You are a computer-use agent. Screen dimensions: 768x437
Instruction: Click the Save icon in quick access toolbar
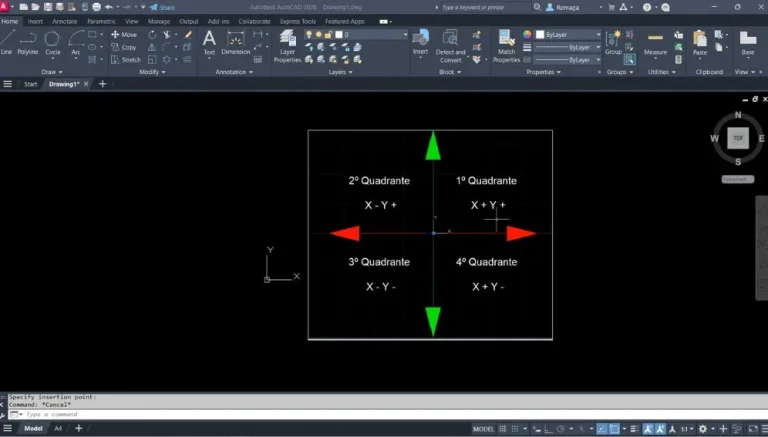48,7
